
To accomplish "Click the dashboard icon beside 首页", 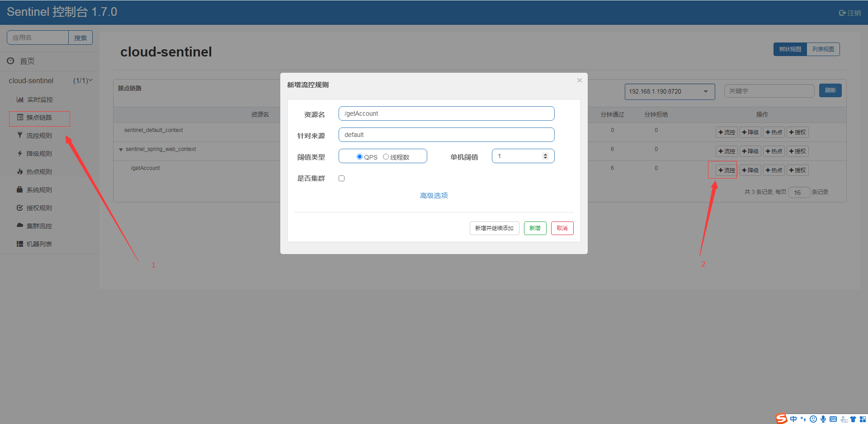I will coord(10,61).
